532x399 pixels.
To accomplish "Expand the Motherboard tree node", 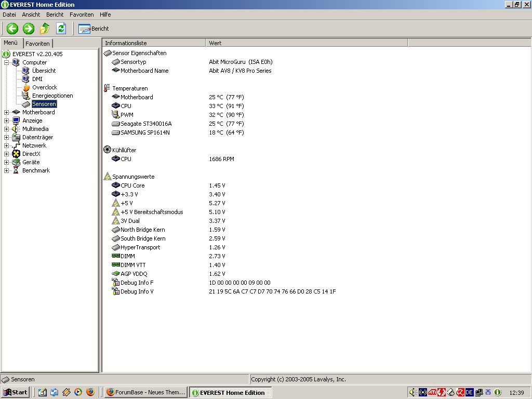I will (6, 112).
